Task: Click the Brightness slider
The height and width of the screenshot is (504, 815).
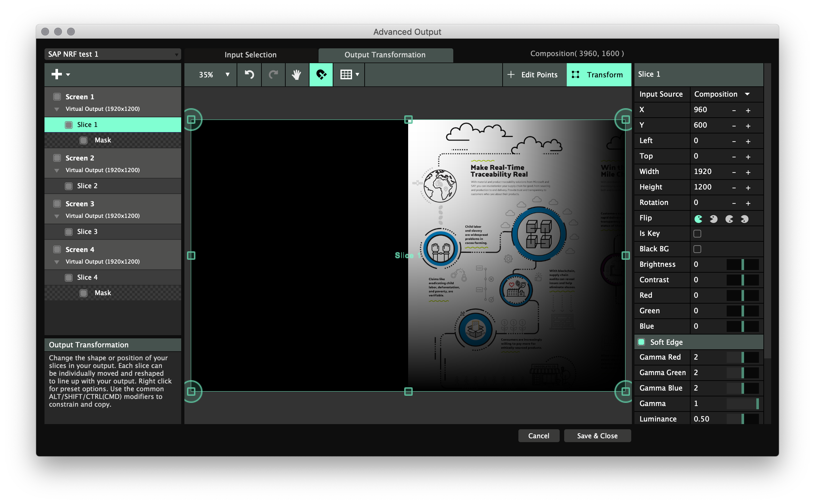Action: click(x=742, y=264)
